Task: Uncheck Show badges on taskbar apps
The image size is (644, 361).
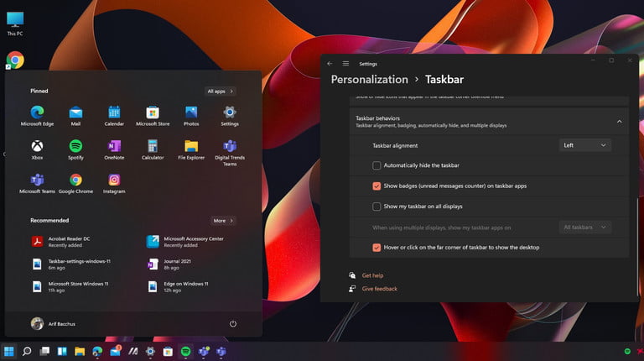Action: [x=377, y=186]
